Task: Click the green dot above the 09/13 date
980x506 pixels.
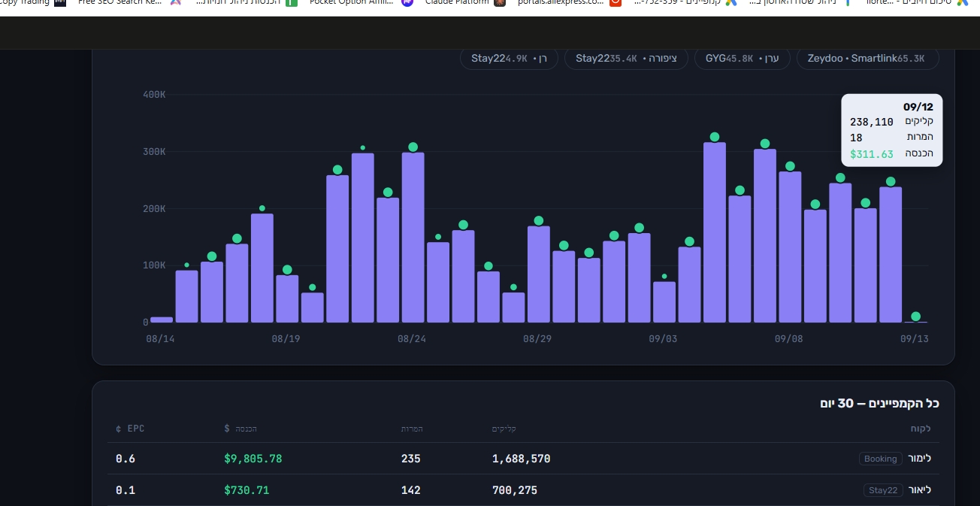Action: pyautogui.click(x=915, y=317)
